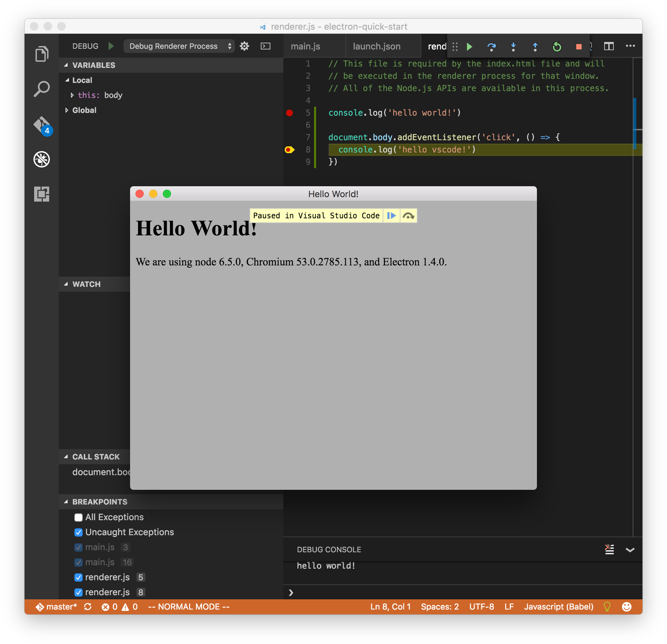Open the Explorer view
Image resolution: width=667 pixels, height=644 pixels.
pos(42,54)
